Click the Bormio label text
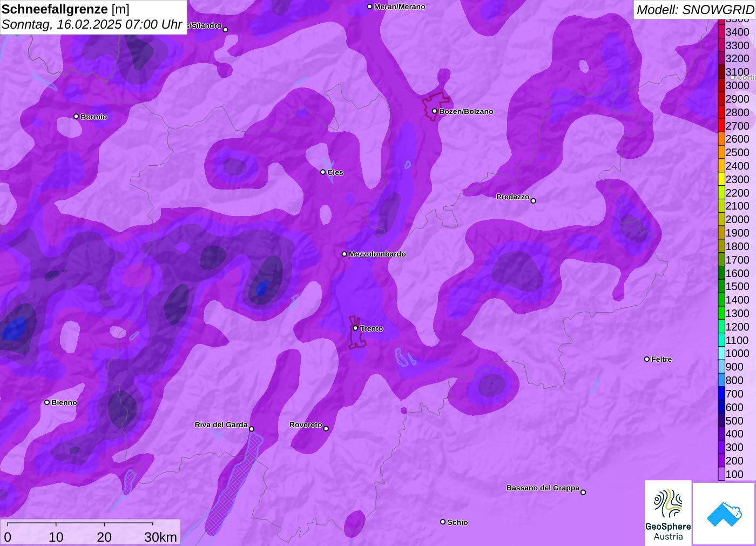756x546 pixels. (x=94, y=117)
